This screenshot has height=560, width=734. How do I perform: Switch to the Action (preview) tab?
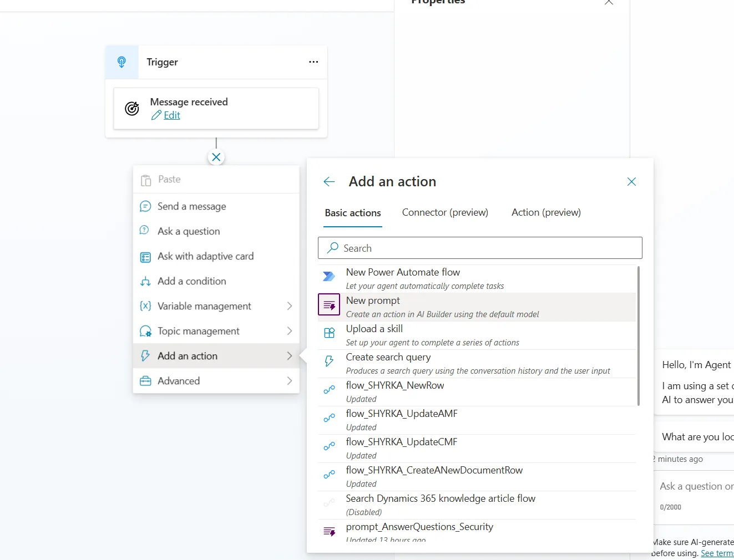pyautogui.click(x=546, y=212)
